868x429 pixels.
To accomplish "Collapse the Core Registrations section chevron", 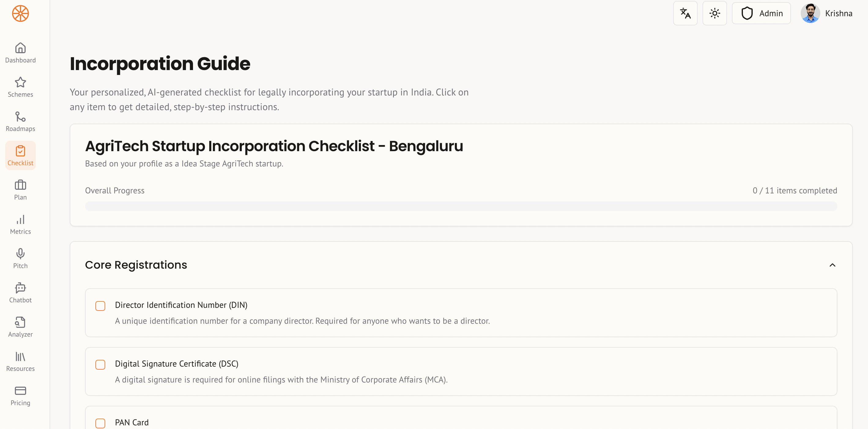I will (x=832, y=265).
